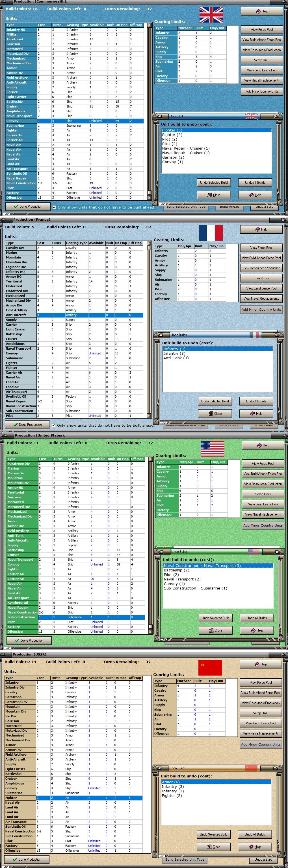Click Undo All Builds in USSR dialog
Viewport: 288px width, 868px height.
pos(255,834)
